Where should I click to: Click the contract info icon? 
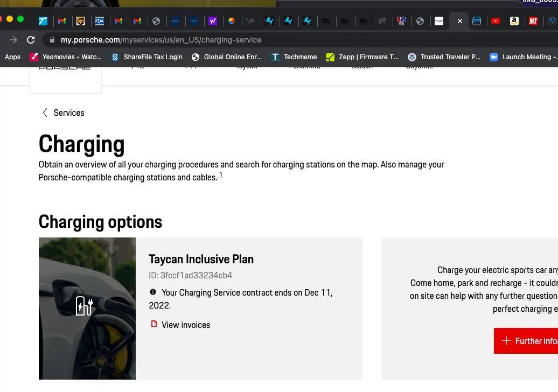[153, 292]
